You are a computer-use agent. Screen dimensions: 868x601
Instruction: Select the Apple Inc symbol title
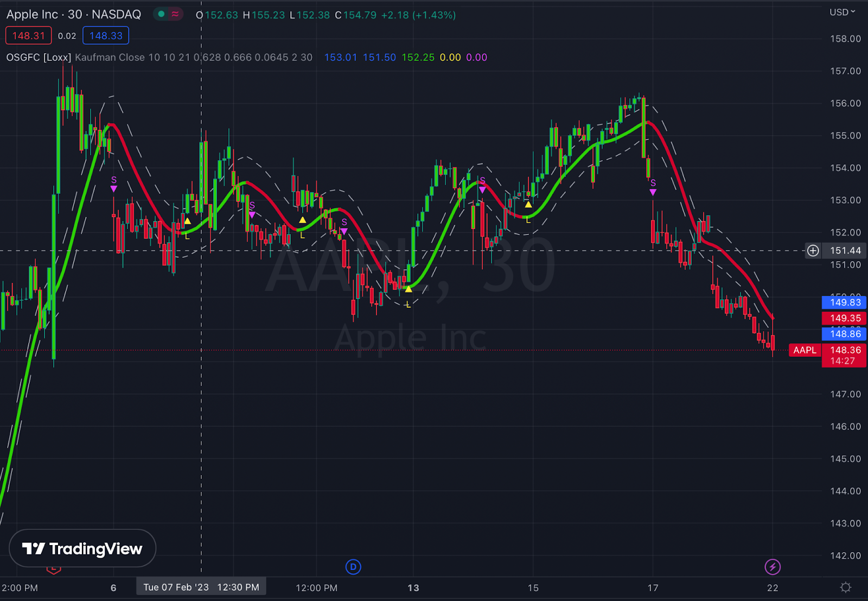click(31, 15)
